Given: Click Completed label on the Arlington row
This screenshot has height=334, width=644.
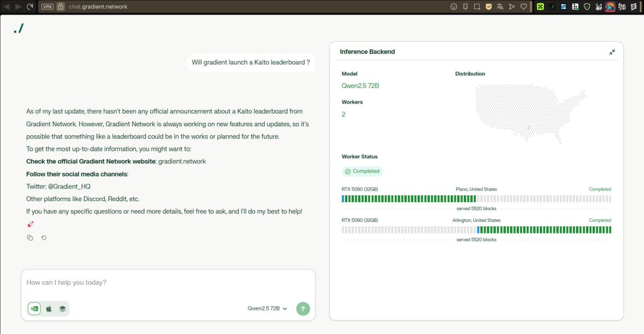Looking at the screenshot, I should click(600, 220).
